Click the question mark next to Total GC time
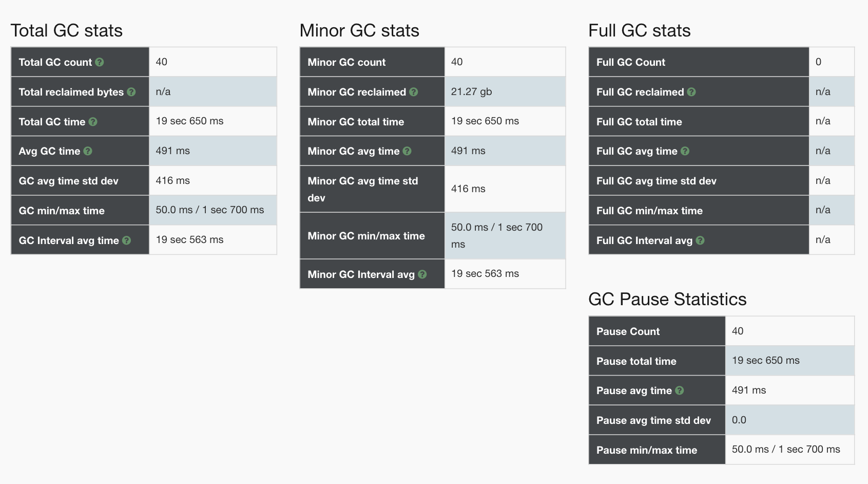This screenshot has width=868, height=484. click(93, 122)
